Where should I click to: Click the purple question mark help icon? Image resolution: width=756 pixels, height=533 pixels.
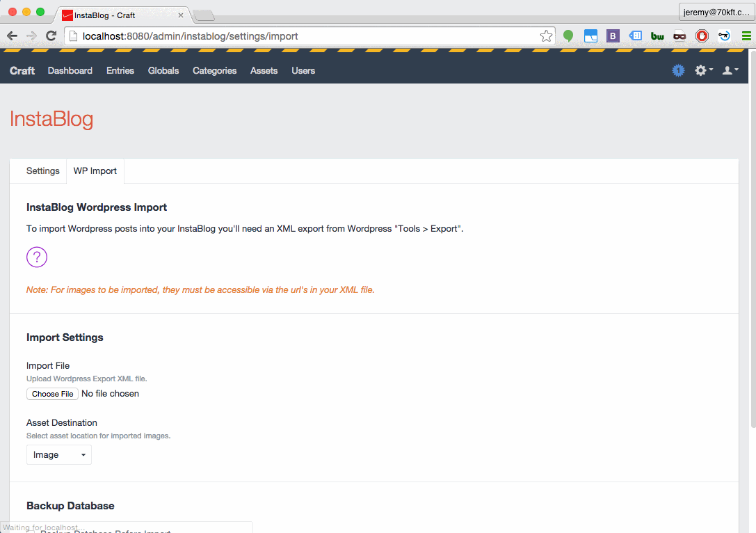pyautogui.click(x=37, y=257)
